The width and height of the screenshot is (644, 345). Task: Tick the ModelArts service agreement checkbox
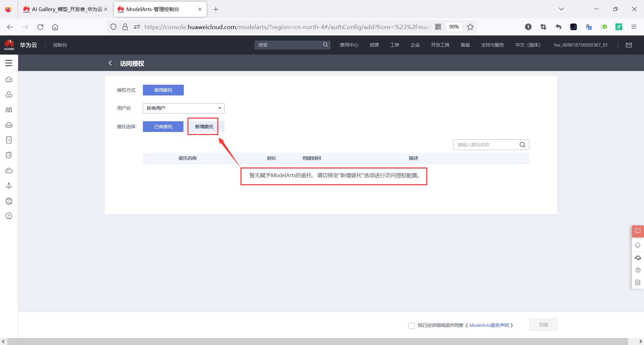[x=412, y=326]
